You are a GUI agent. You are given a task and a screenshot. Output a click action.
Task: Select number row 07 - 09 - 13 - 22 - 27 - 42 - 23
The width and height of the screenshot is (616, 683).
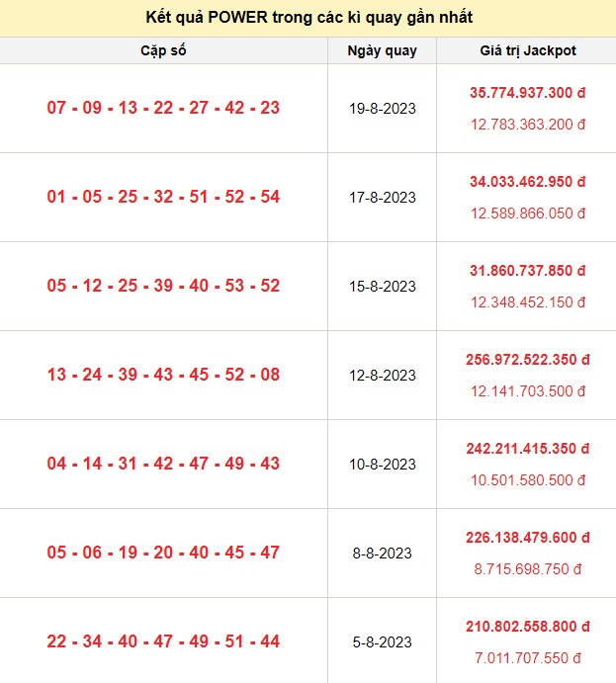tap(163, 108)
